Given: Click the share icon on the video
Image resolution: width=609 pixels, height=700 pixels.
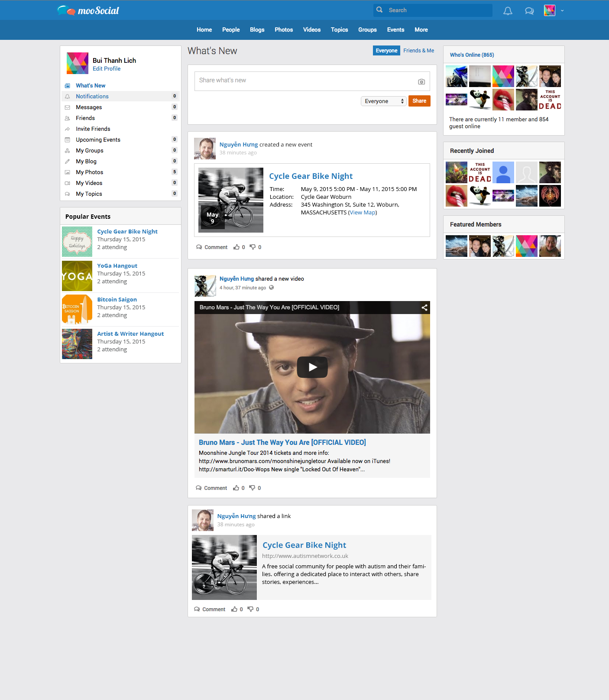Looking at the screenshot, I should (424, 308).
